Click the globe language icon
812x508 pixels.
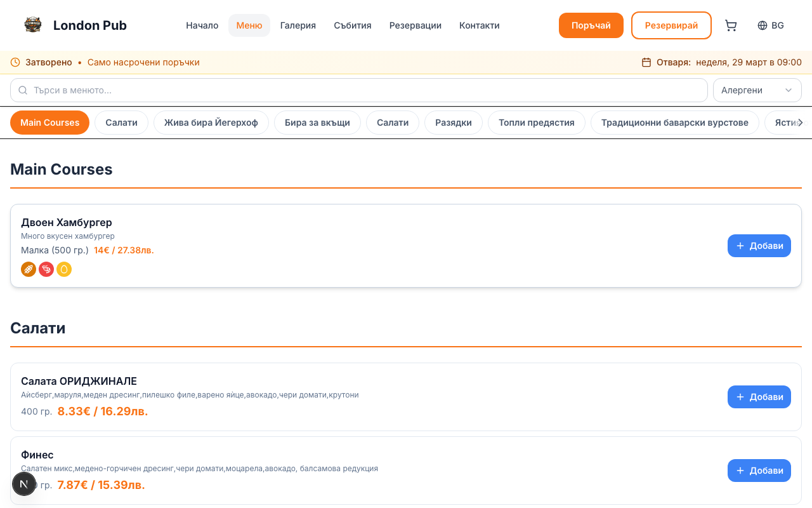(x=763, y=25)
